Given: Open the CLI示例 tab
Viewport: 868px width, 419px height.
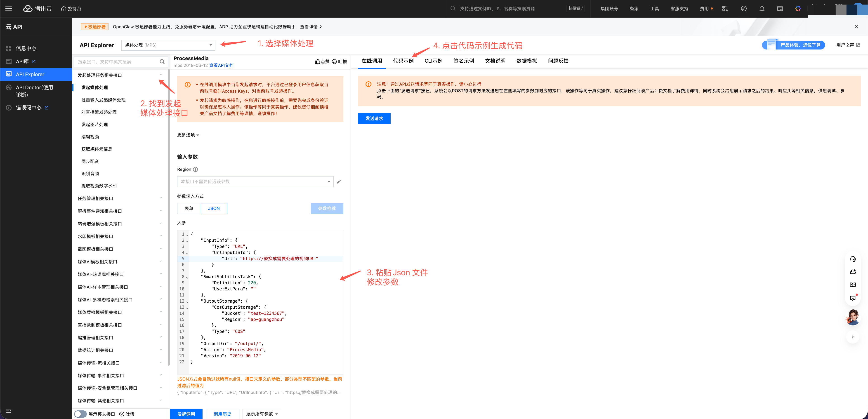Looking at the screenshot, I should click(x=433, y=61).
